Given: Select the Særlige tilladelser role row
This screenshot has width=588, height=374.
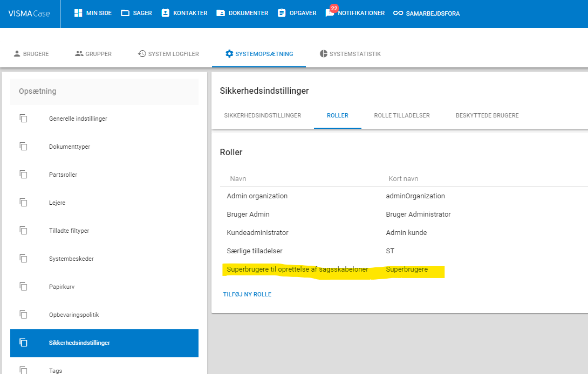Looking at the screenshot, I should pyautogui.click(x=404, y=251).
